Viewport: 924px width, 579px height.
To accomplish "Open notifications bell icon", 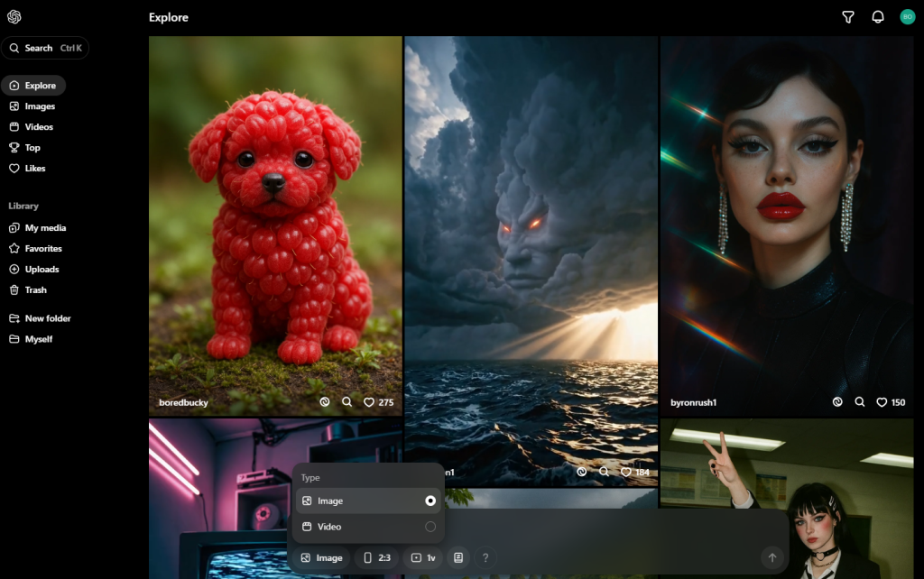I will (x=877, y=17).
